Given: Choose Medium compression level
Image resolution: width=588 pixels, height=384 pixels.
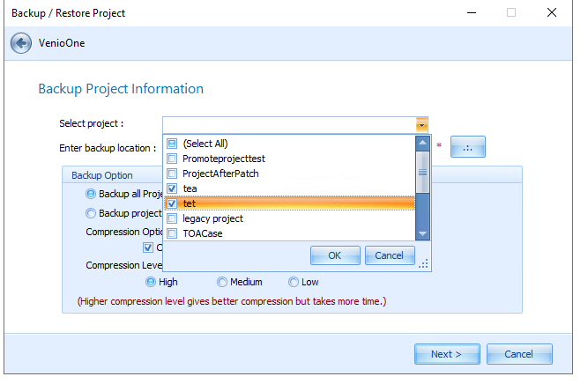Looking at the screenshot, I should coord(222,282).
